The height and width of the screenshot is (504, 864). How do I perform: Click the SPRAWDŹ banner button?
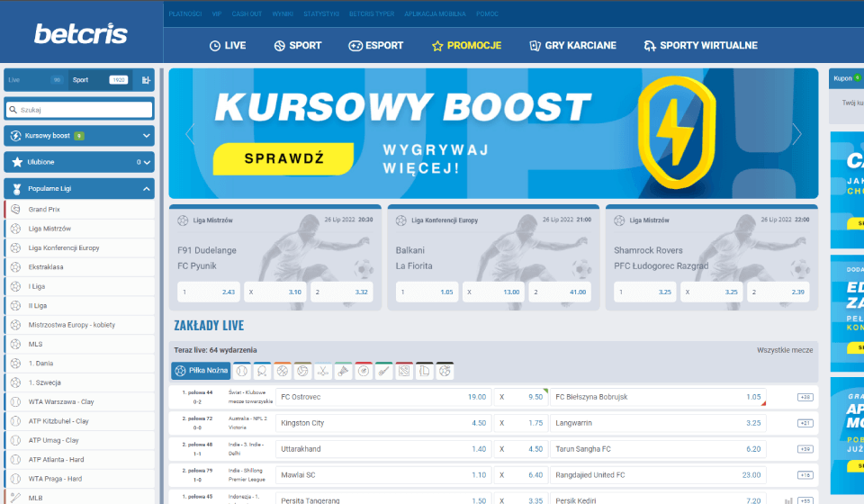pos(270,159)
